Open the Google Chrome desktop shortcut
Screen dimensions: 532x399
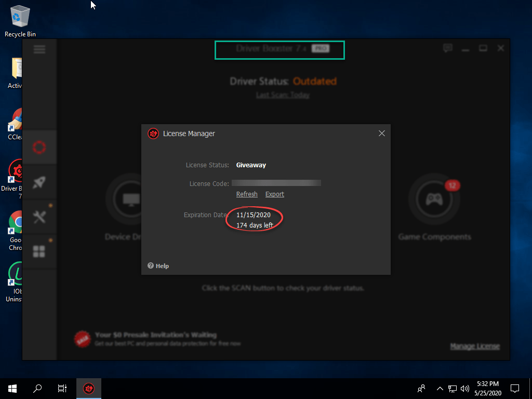(x=15, y=231)
